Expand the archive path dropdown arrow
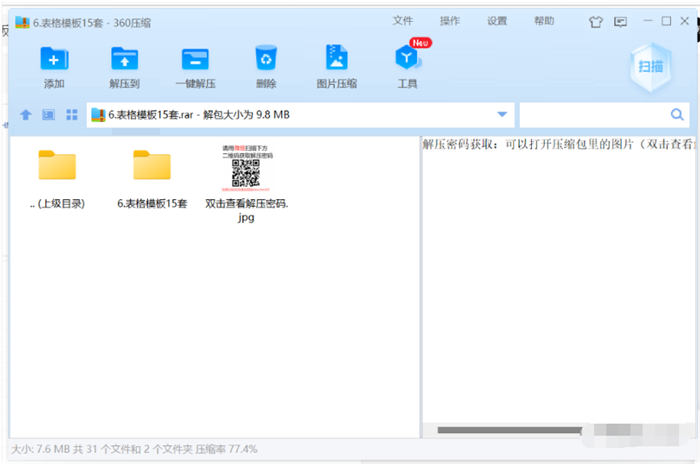The image size is (700, 464). click(x=502, y=115)
